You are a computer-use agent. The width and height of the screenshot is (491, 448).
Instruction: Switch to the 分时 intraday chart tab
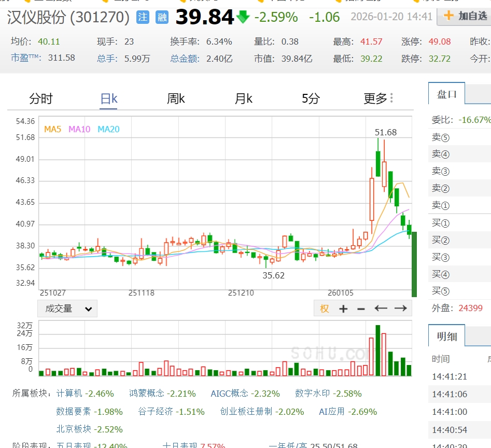(41, 99)
